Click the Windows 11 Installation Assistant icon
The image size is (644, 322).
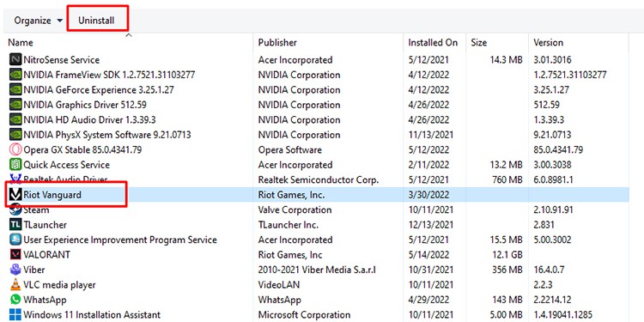tap(15, 315)
